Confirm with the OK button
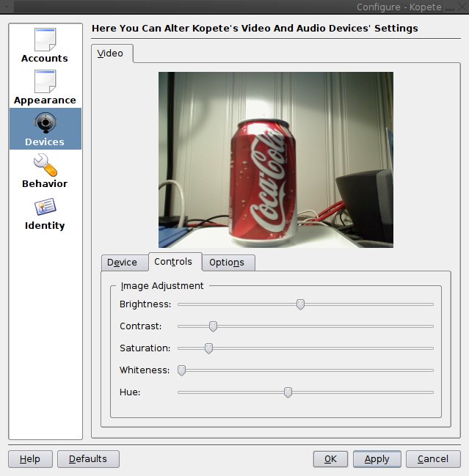Image resolution: width=469 pixels, height=476 pixels. click(x=330, y=459)
